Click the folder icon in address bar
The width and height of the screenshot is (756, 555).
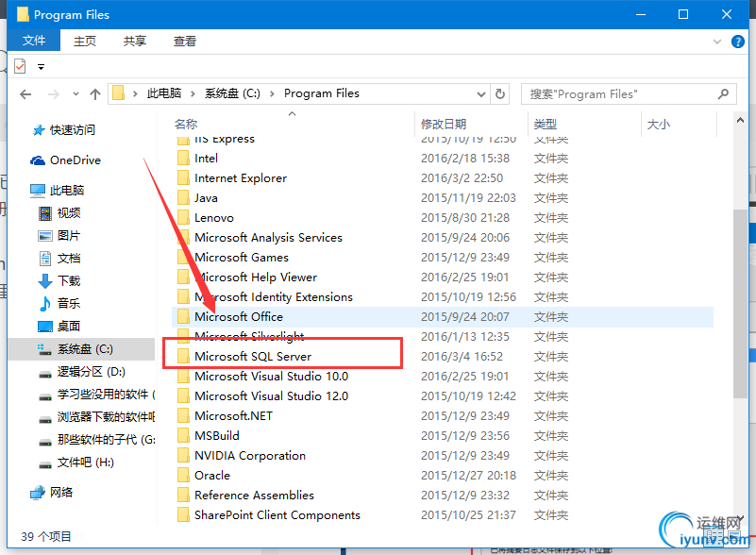[119, 92]
